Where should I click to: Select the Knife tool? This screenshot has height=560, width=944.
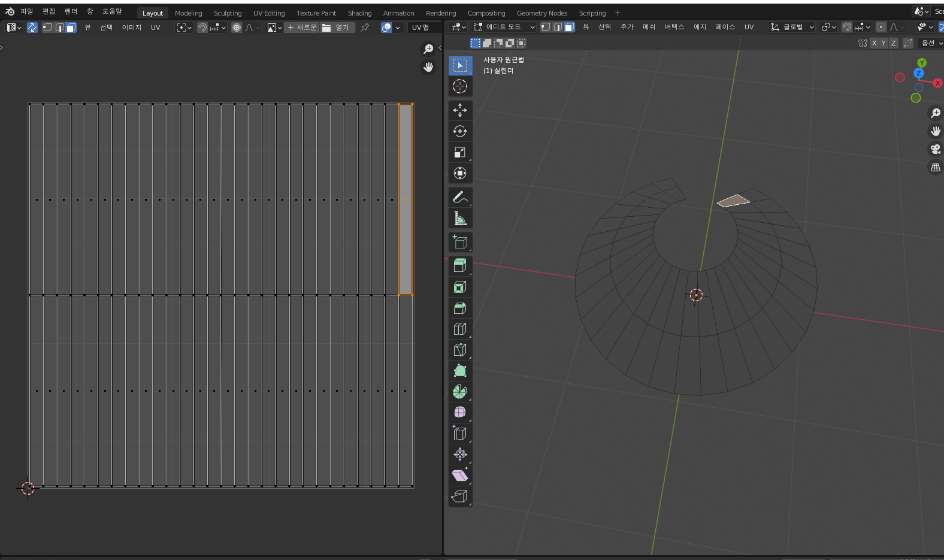(460, 350)
